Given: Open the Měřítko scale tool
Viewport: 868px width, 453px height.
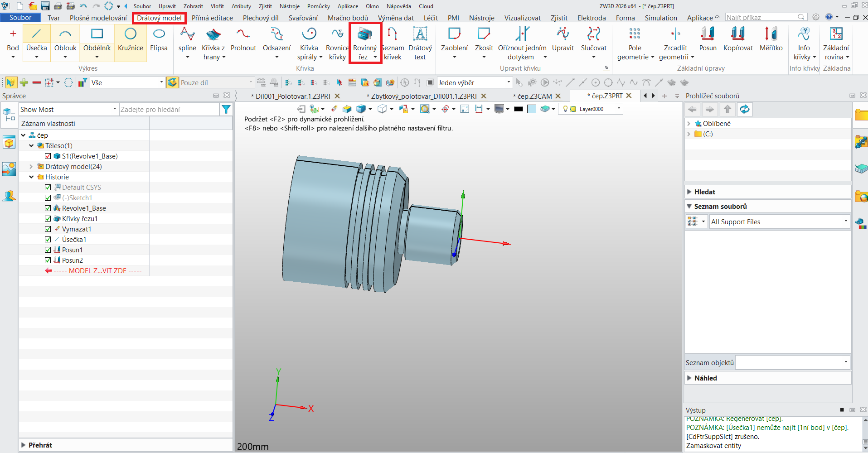Looking at the screenshot, I should click(x=771, y=39).
